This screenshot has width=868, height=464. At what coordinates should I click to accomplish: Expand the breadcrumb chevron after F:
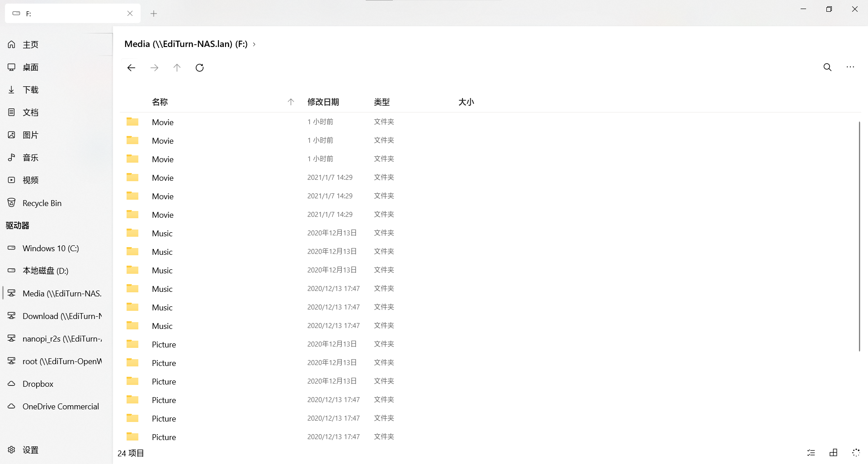click(x=254, y=44)
